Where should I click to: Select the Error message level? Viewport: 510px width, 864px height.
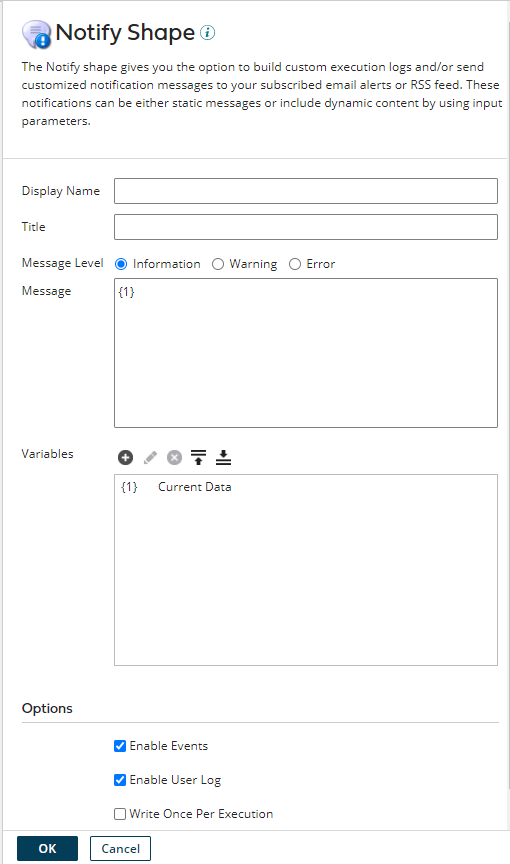tap(295, 264)
